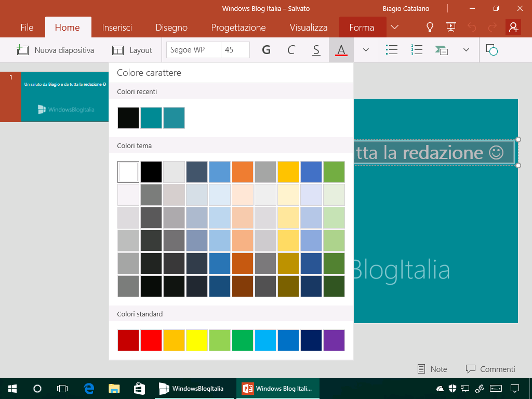
Task: Pick the recent black color swatch
Action: [x=128, y=118]
